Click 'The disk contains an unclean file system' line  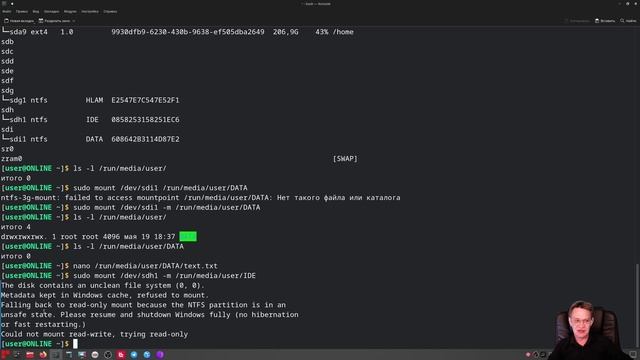pos(102,285)
